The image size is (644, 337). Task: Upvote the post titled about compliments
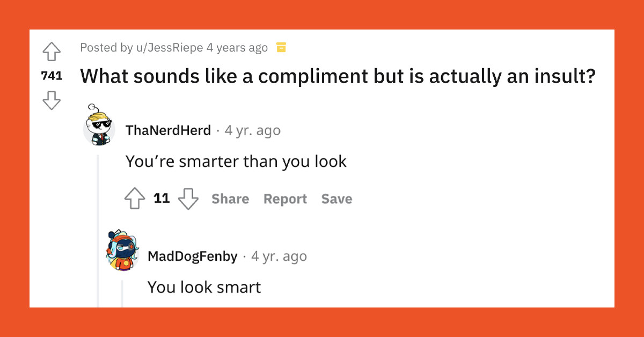(52, 52)
